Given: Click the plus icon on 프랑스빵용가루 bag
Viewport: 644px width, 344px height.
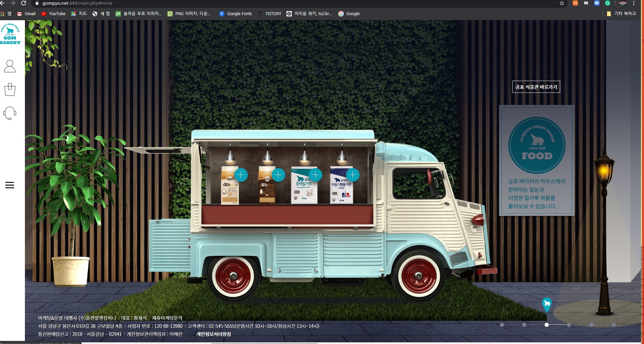Looking at the screenshot, I should pyautogui.click(x=352, y=175).
